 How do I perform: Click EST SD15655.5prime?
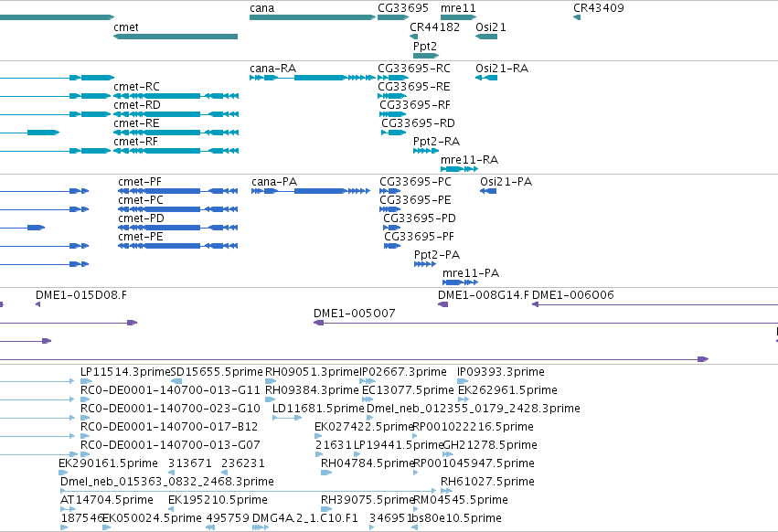[x=217, y=372]
